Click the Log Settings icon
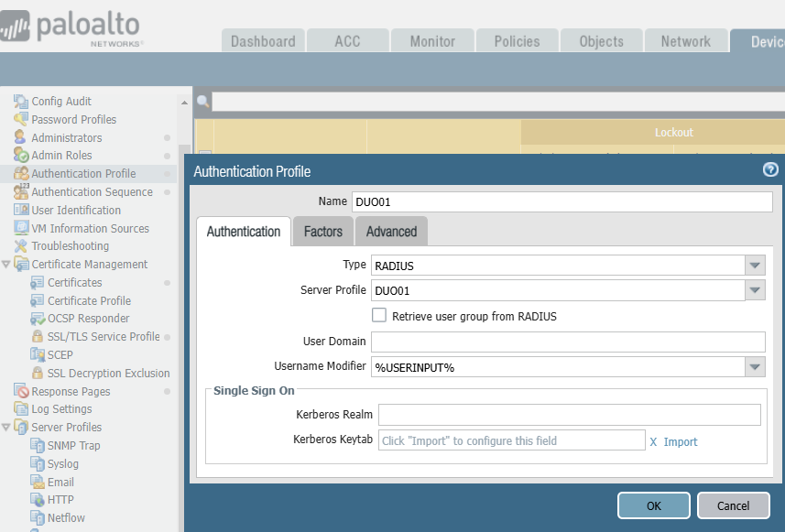 (x=21, y=409)
